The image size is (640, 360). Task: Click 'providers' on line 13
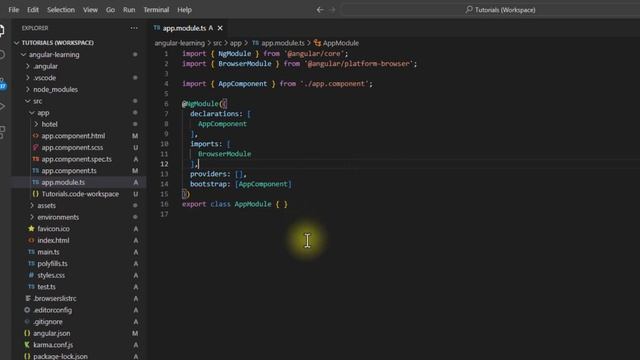208,174
